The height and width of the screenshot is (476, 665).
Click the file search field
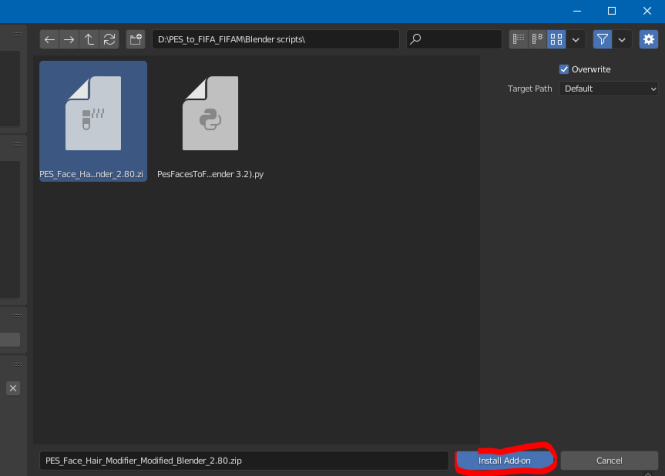coord(454,39)
